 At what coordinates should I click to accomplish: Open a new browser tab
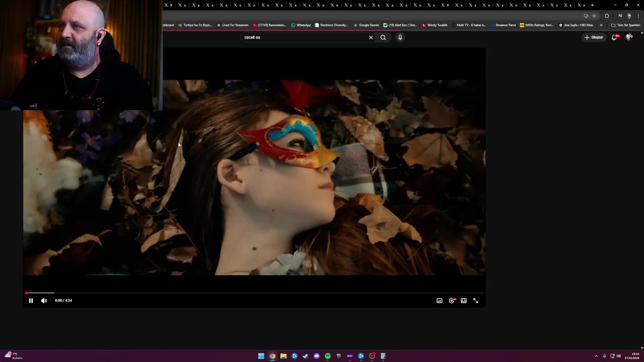coord(592,5)
